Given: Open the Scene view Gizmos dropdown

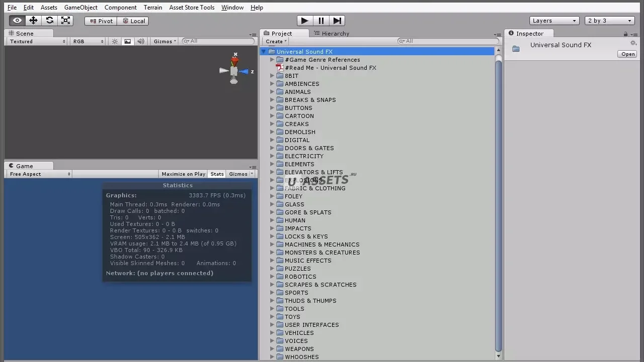Looking at the screenshot, I should click(x=165, y=41).
